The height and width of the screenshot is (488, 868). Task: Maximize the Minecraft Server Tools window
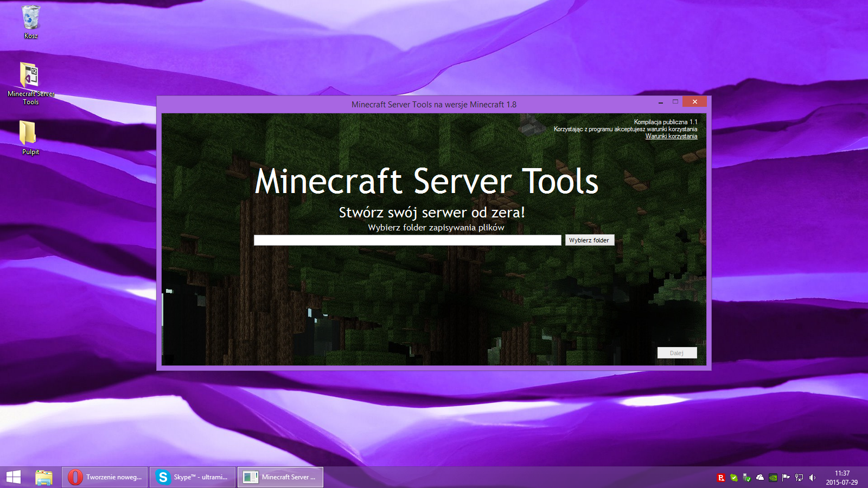click(675, 102)
